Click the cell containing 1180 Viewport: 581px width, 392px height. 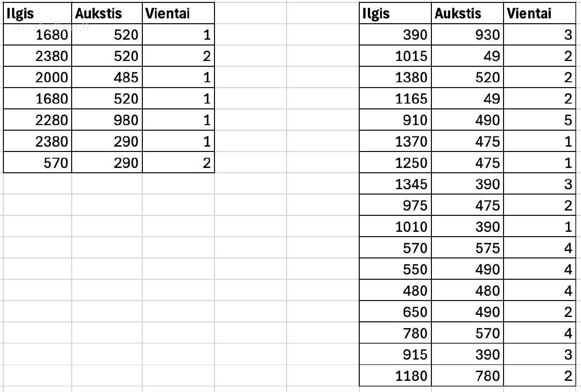click(x=395, y=376)
